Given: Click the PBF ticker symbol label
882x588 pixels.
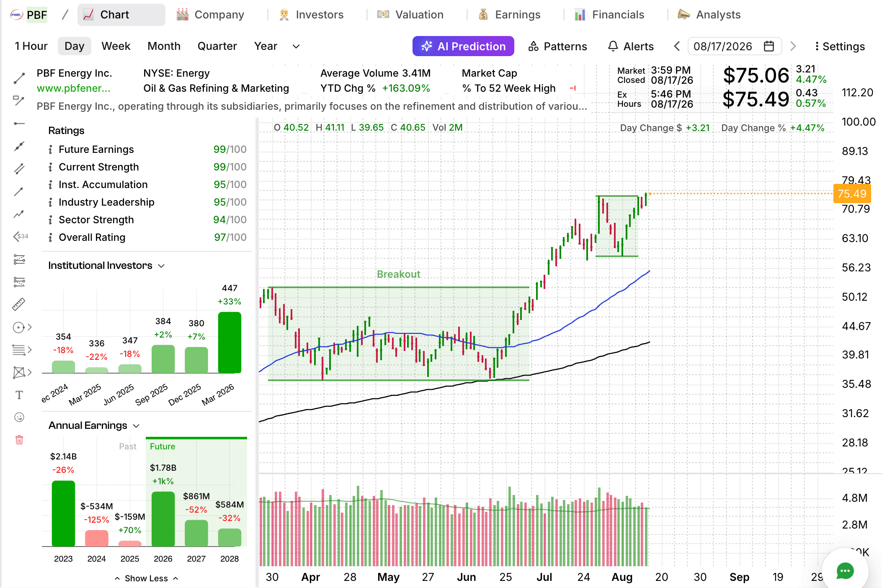Looking at the screenshot, I should click(37, 15).
